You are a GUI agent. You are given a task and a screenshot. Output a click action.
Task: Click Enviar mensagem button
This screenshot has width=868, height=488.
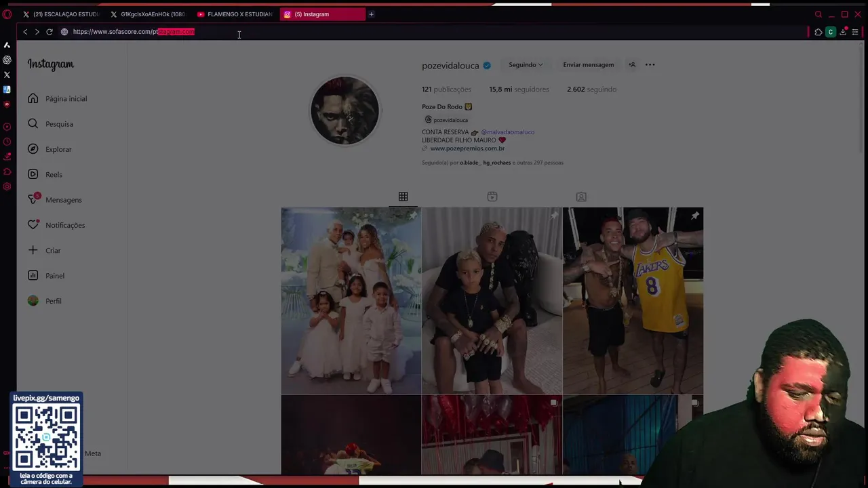tap(589, 65)
